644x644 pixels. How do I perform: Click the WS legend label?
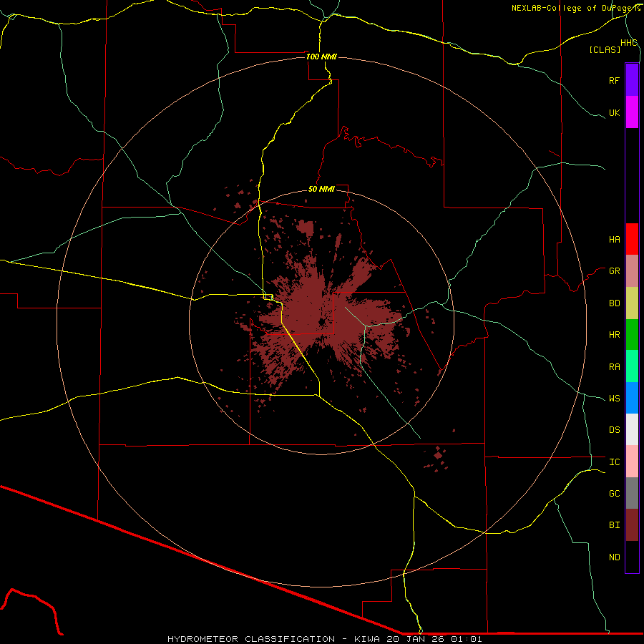tap(614, 399)
